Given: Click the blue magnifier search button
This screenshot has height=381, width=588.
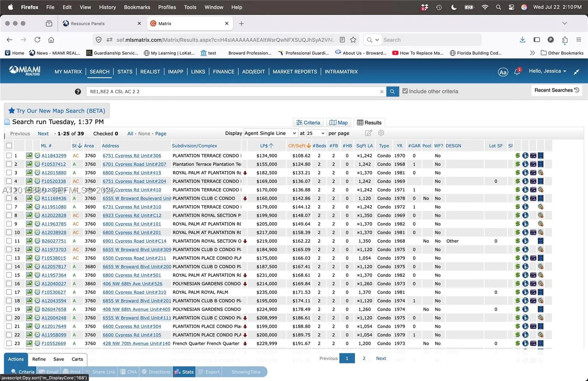Looking at the screenshot, I should [x=392, y=91].
